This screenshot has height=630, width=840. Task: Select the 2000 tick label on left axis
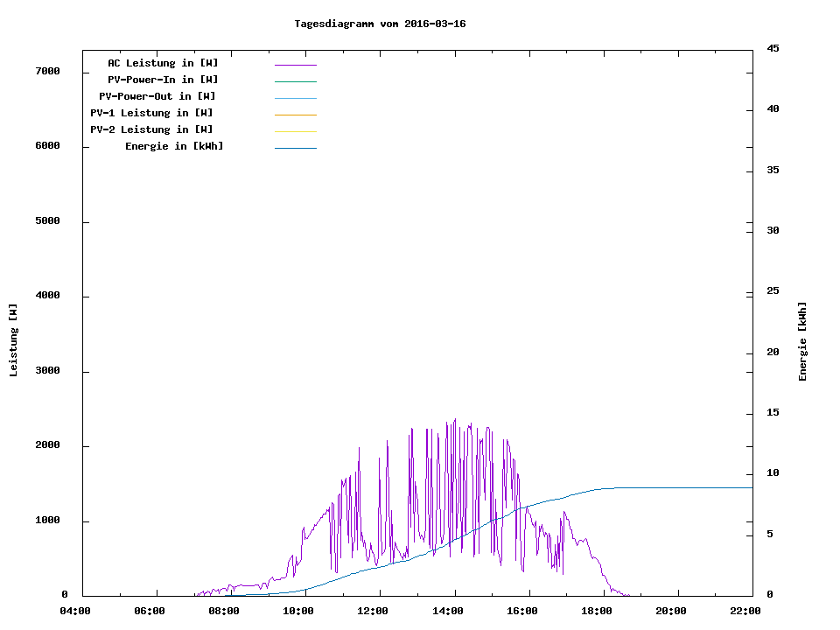point(47,445)
